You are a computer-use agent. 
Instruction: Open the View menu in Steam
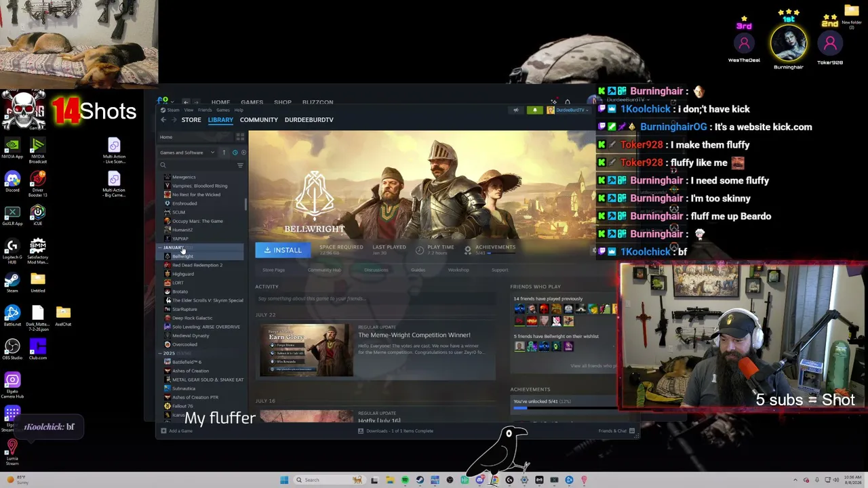click(189, 110)
